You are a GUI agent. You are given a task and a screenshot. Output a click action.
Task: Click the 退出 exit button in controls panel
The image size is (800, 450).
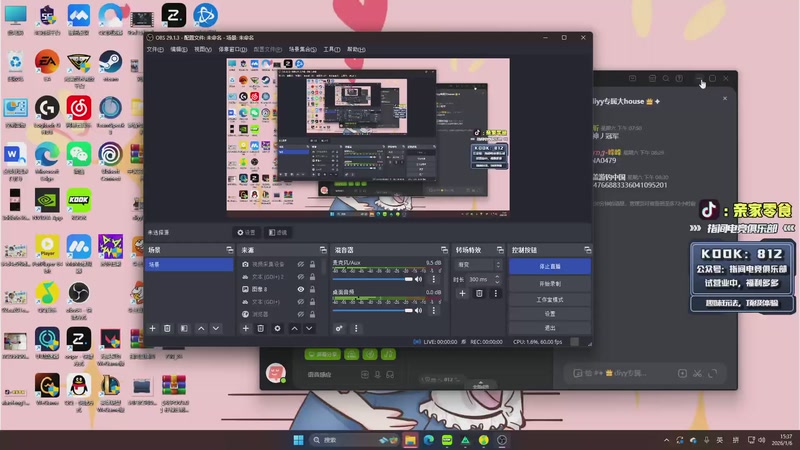click(x=549, y=328)
